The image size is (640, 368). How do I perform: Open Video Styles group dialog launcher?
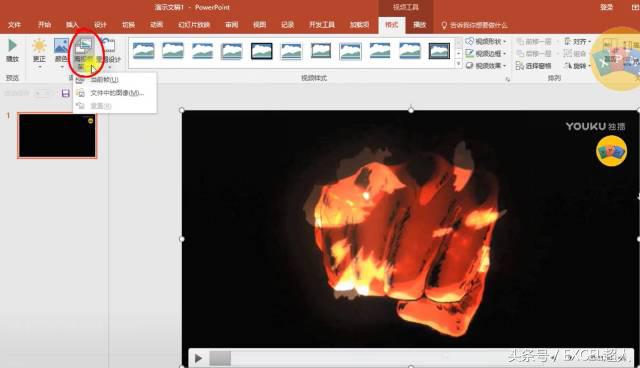click(x=508, y=79)
